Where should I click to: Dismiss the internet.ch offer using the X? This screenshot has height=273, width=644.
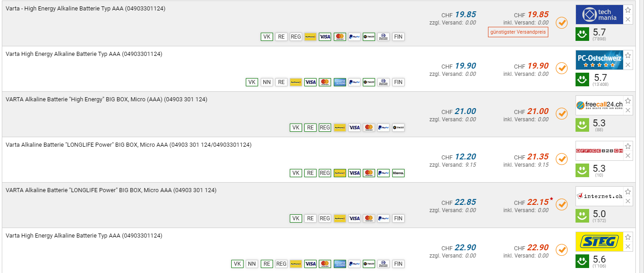628,201
